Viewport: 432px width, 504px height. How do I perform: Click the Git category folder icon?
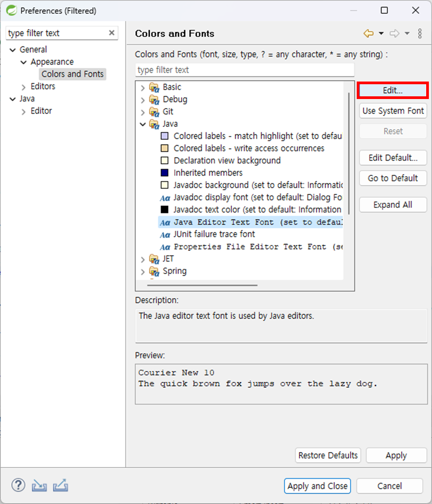(x=154, y=112)
